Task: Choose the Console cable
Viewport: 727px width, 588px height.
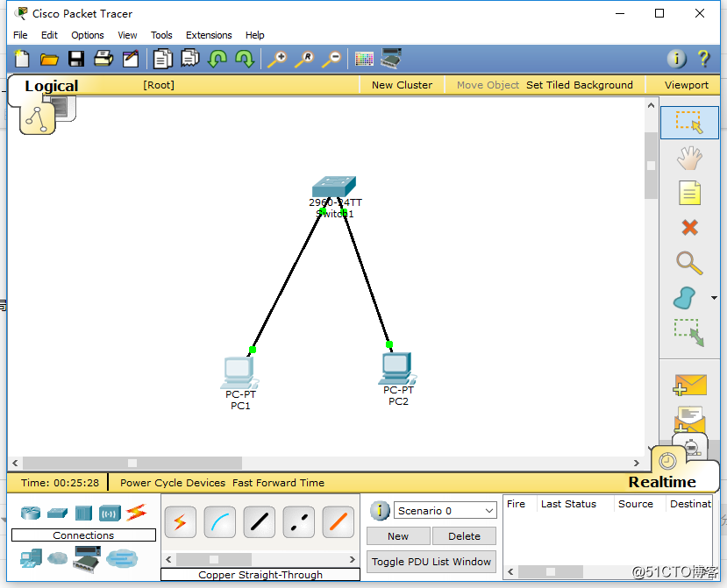Action: coord(220,522)
